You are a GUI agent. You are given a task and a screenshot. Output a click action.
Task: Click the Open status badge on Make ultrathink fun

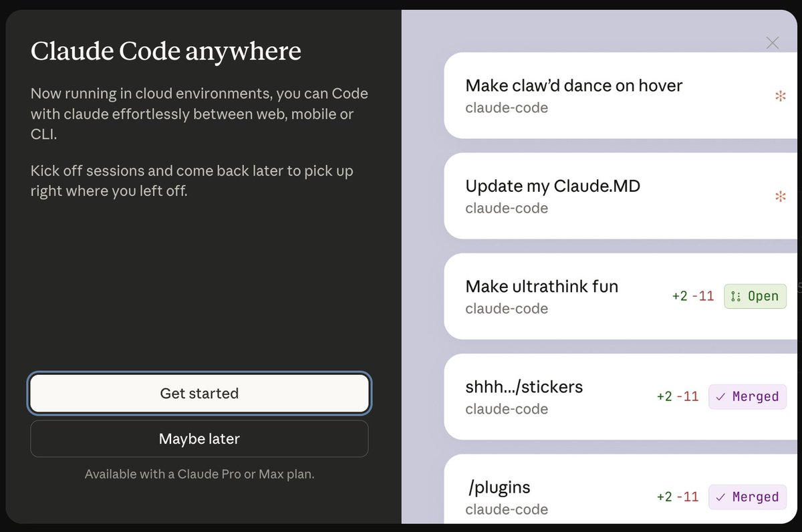click(x=755, y=296)
